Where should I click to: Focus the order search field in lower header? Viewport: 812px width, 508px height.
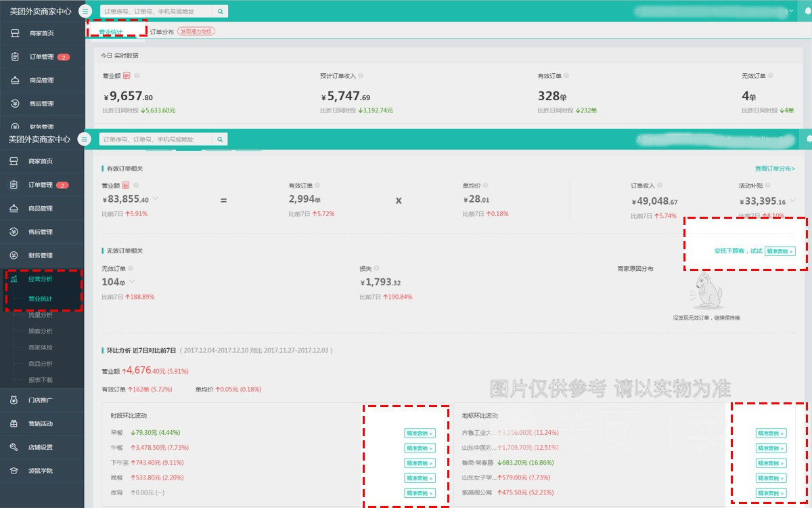point(156,140)
